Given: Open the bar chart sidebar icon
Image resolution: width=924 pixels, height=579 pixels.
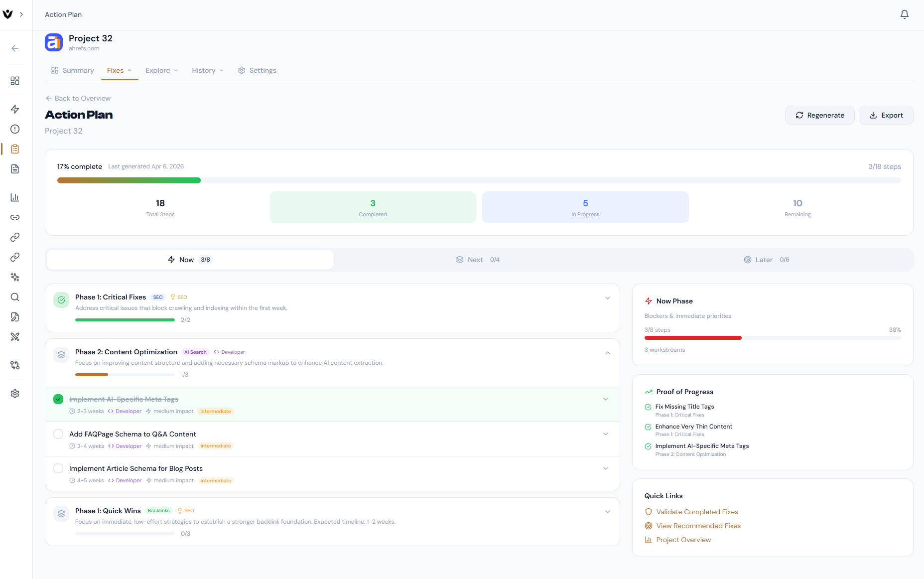Looking at the screenshot, I should point(15,197).
